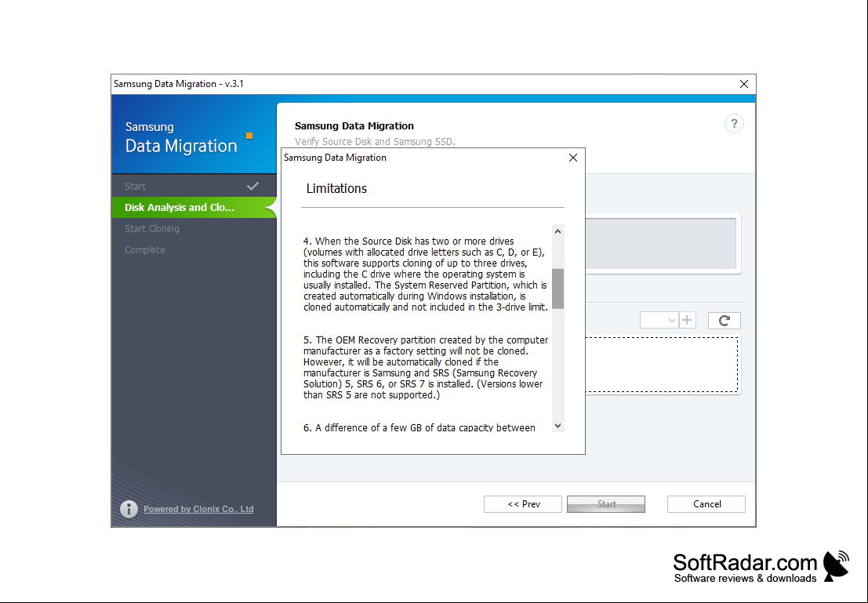
Task: Close the Samsung Data Migration v.3.1 window
Action: tap(744, 84)
